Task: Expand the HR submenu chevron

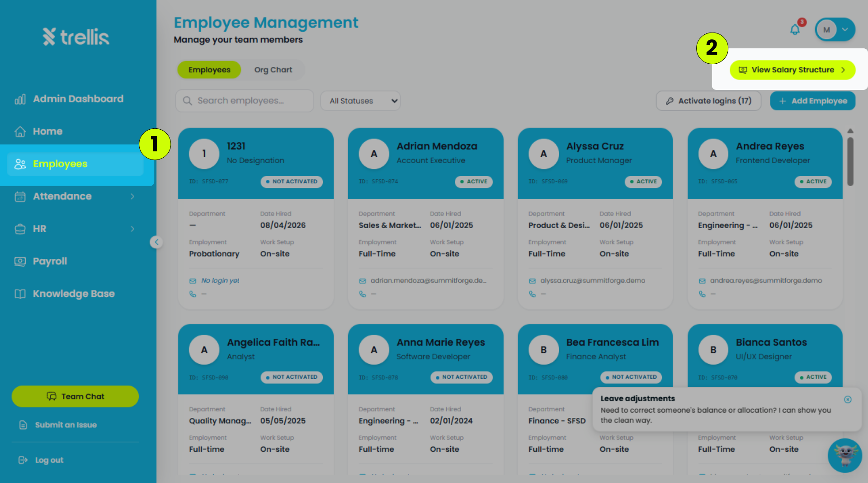Action: [x=132, y=229]
